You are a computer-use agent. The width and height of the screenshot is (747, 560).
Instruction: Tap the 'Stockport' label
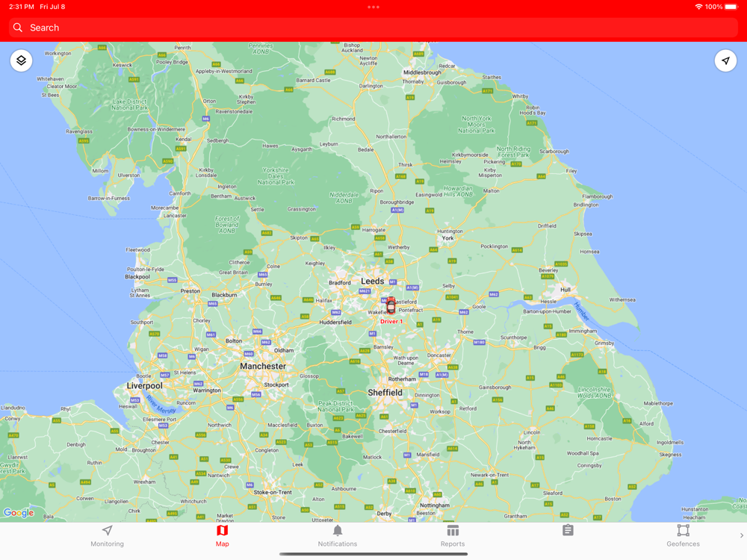(x=276, y=385)
